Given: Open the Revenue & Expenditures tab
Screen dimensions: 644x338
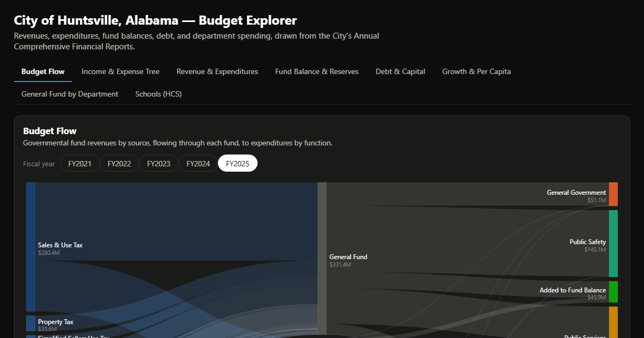Looking at the screenshot, I should pos(217,71).
